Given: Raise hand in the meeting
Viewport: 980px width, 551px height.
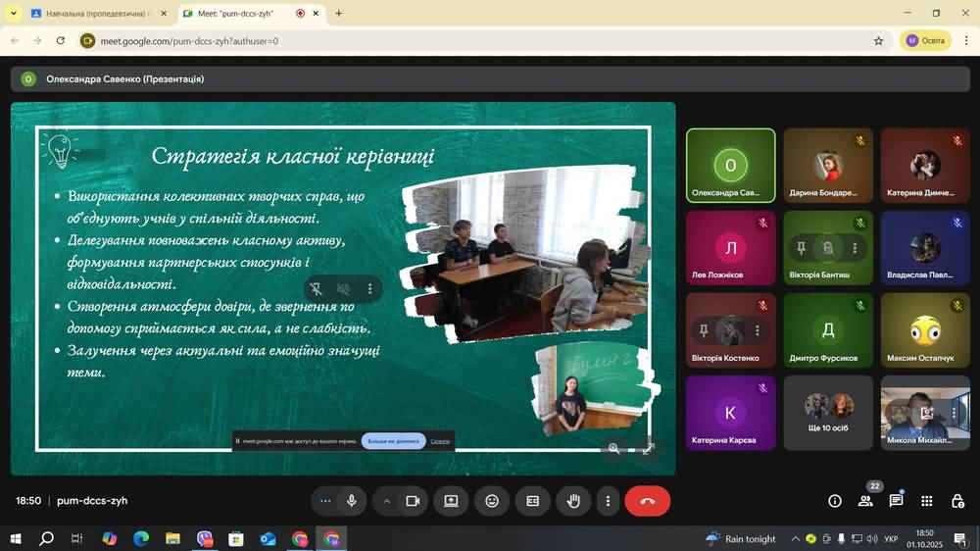Looking at the screenshot, I should (573, 501).
